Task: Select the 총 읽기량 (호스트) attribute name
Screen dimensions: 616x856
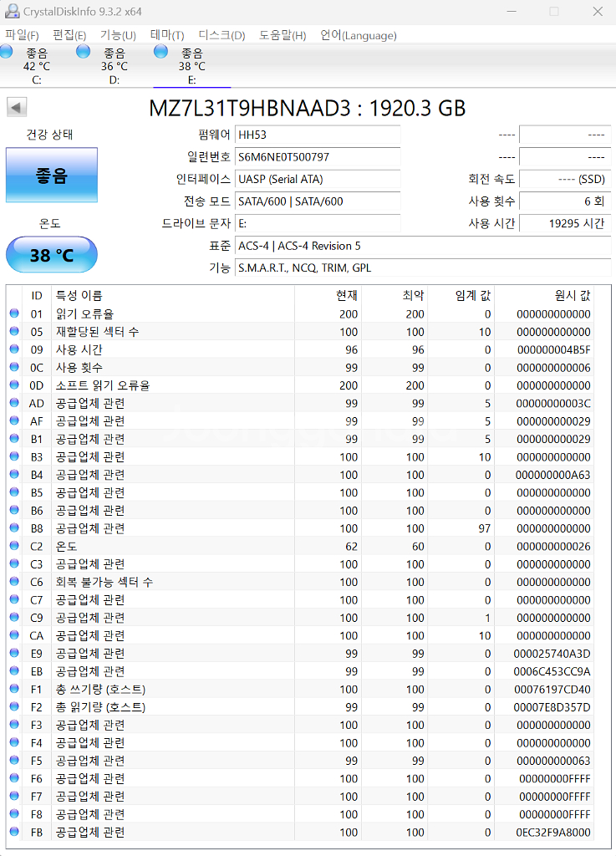Action: click(100, 707)
